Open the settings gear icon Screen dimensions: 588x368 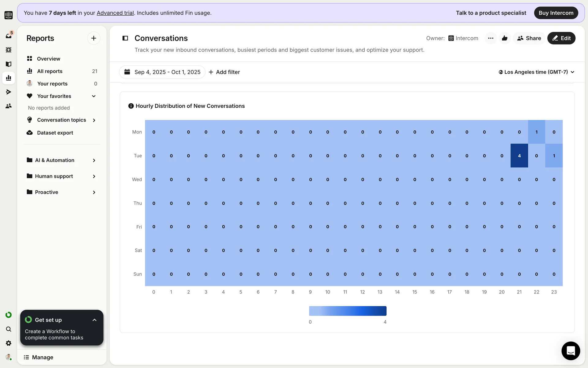(x=9, y=343)
